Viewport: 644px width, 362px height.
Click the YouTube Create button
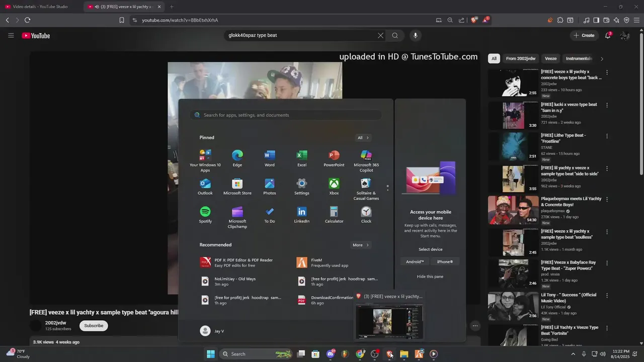point(584,35)
